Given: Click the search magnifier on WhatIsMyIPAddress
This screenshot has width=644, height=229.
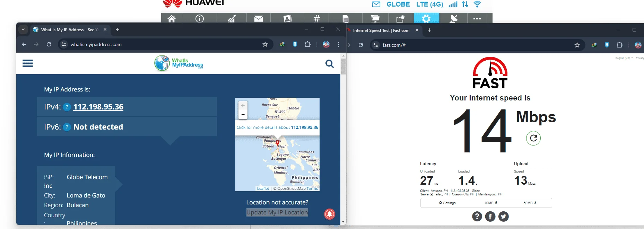Looking at the screenshot, I should coord(330,64).
